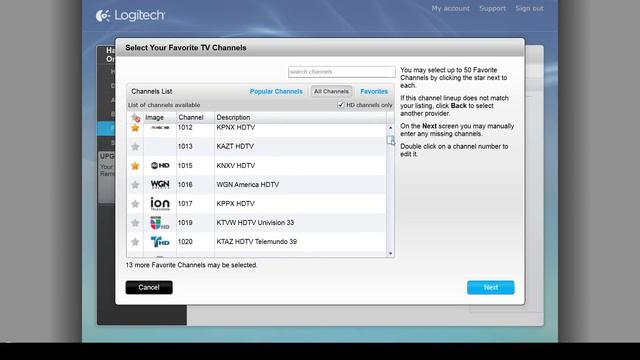Star WGN America HDTV channel
Viewport: 640px width, 360px height.
(135, 185)
